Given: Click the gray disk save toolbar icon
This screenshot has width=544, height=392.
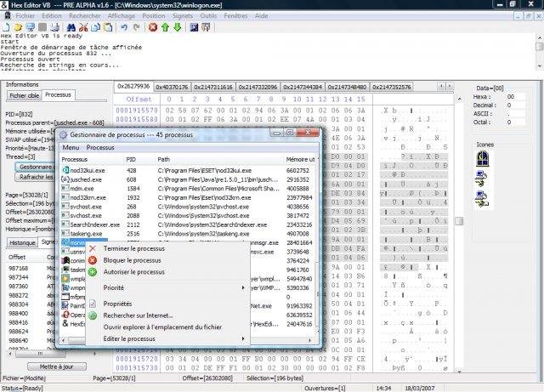Looking at the screenshot, I should pyautogui.click(x=42, y=27).
